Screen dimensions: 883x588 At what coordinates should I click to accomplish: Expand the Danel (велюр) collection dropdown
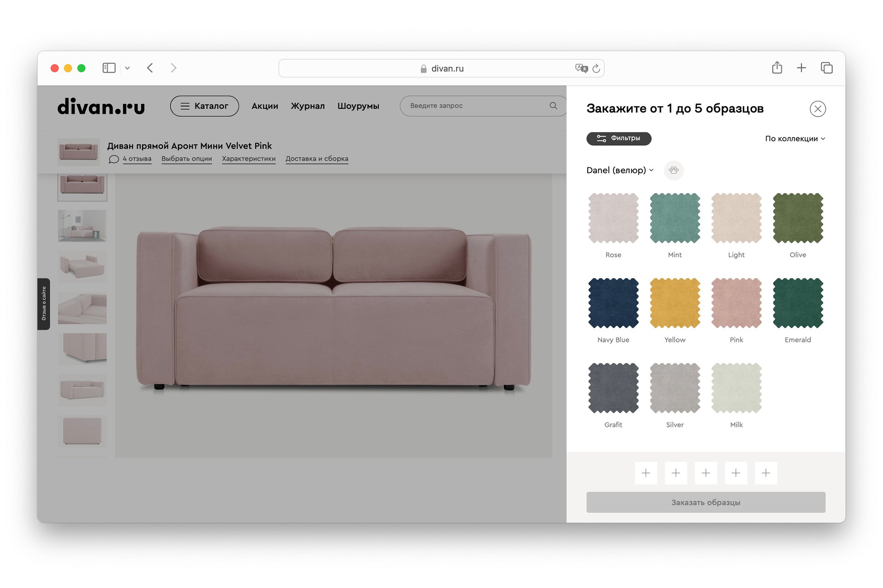(619, 171)
